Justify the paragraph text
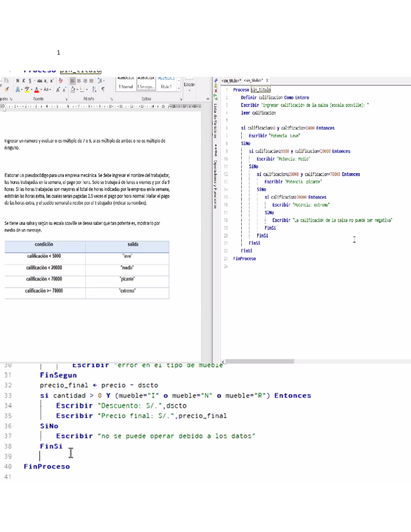The image size is (411, 532). click(91, 81)
